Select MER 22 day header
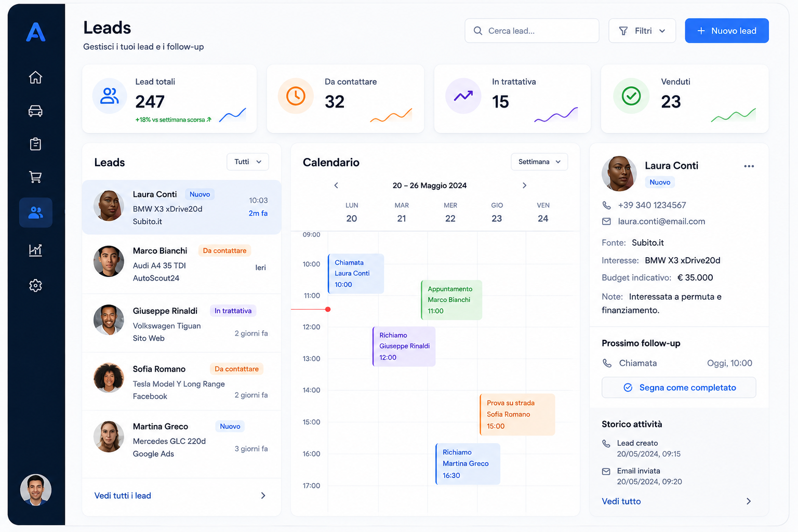This screenshot has width=798, height=532. click(x=450, y=212)
